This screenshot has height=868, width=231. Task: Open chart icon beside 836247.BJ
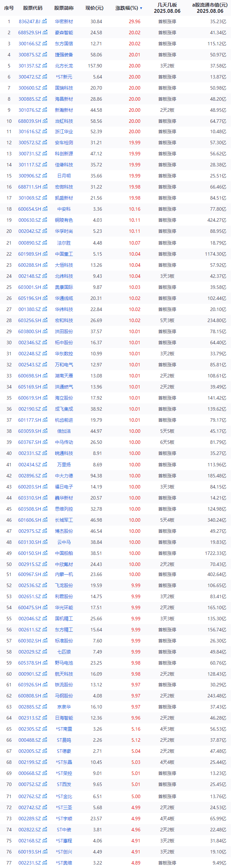point(45,21)
